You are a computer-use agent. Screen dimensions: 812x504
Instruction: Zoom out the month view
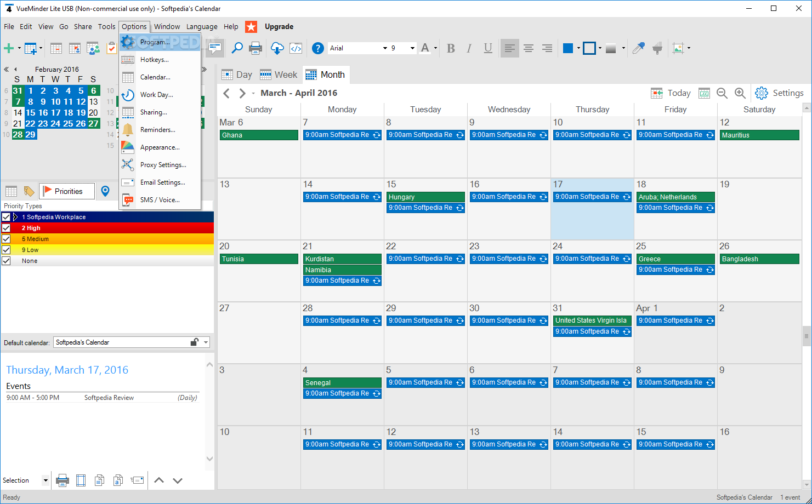point(722,93)
